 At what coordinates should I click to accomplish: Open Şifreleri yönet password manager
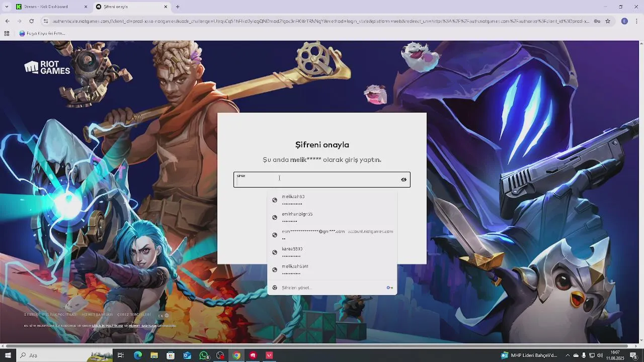pos(332,288)
